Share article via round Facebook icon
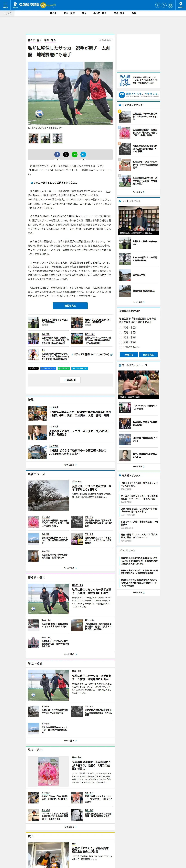 coord(57,154)
